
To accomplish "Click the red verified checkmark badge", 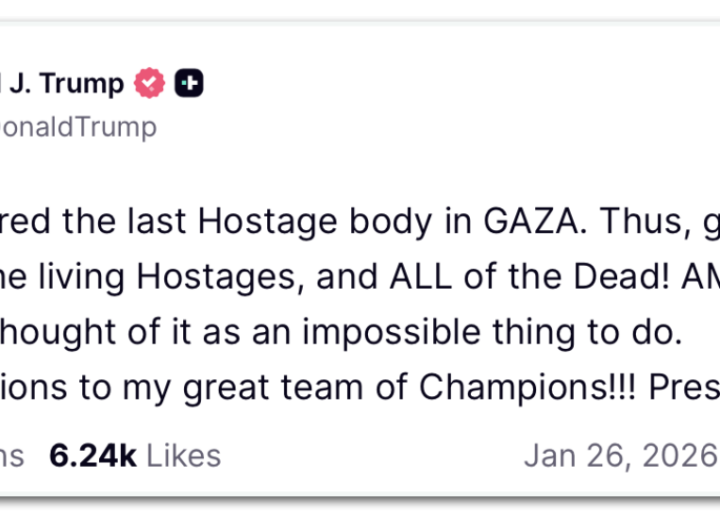I will [150, 84].
